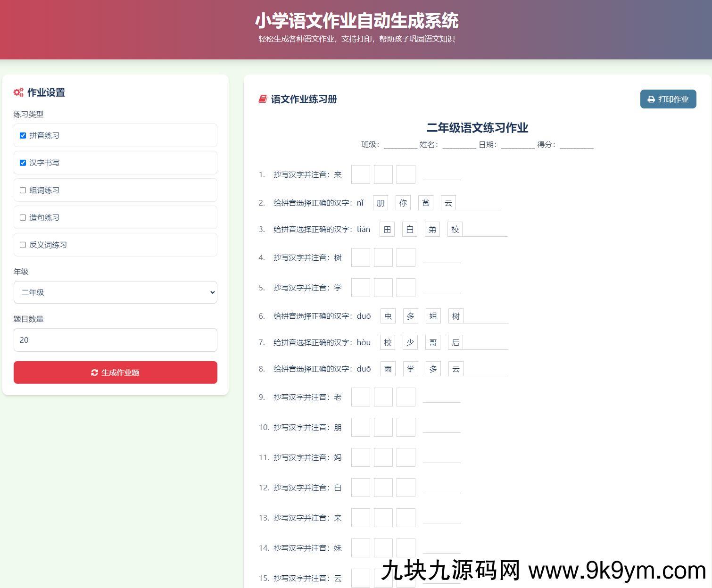Image resolution: width=712 pixels, height=588 pixels.
Task: Open the 年级 grade dropdown
Action: (115, 292)
